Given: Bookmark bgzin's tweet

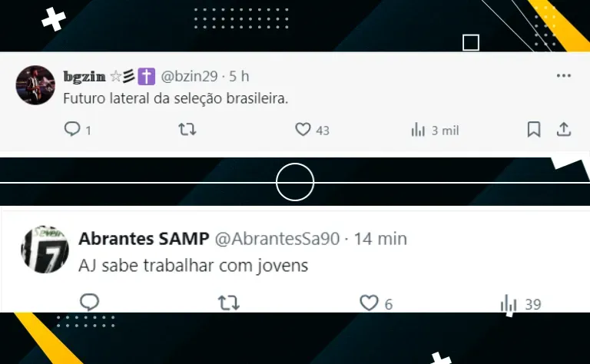Looking at the screenshot, I should pyautogui.click(x=534, y=129).
